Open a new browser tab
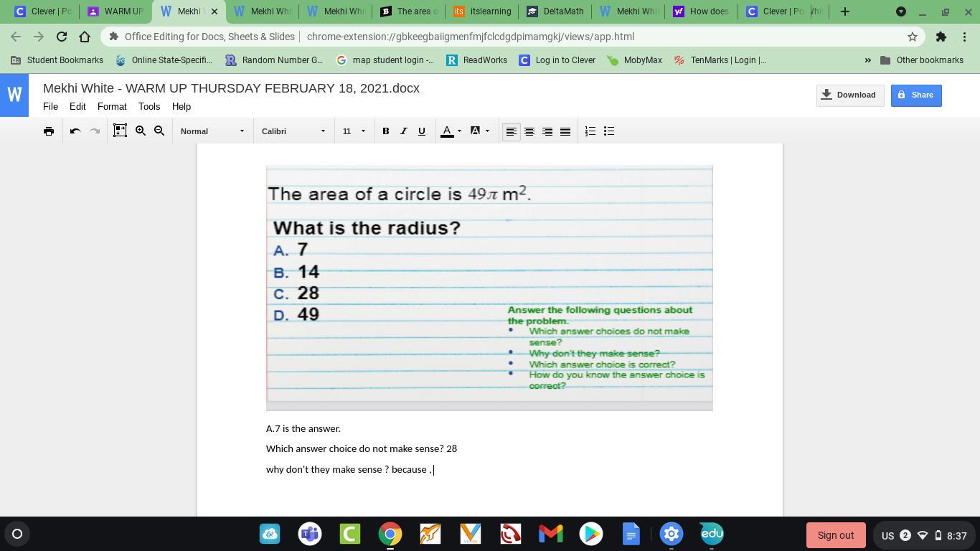This screenshot has width=980, height=551. [845, 11]
